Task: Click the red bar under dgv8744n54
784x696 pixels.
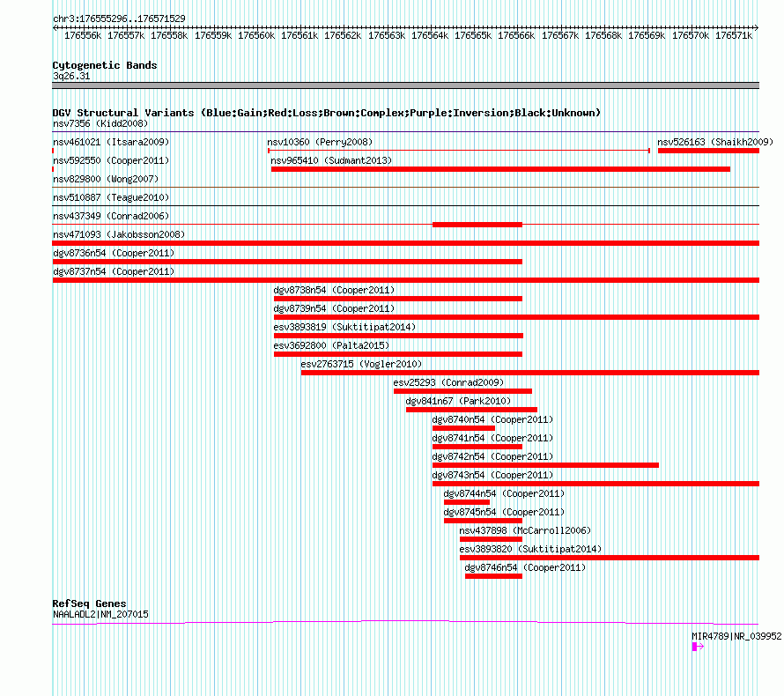Action: coord(467,502)
